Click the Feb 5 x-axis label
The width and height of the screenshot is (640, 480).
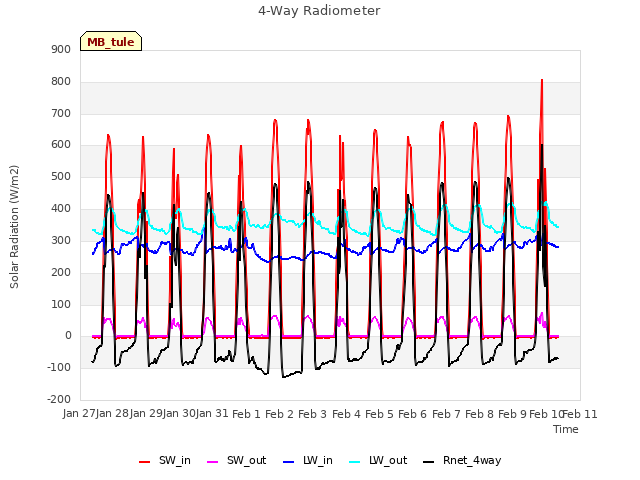(380, 414)
